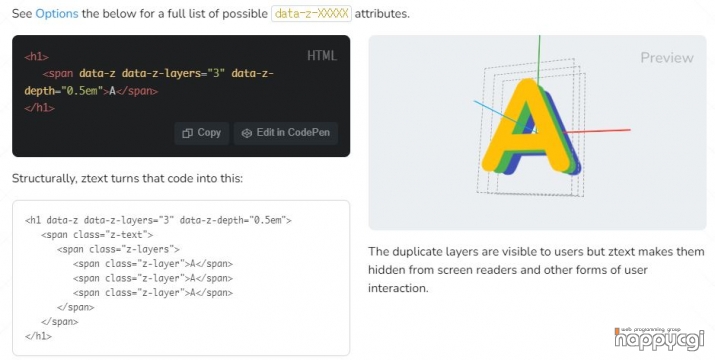Click the Copy button's clipboard icon
The height and width of the screenshot is (360, 715).
click(x=187, y=133)
